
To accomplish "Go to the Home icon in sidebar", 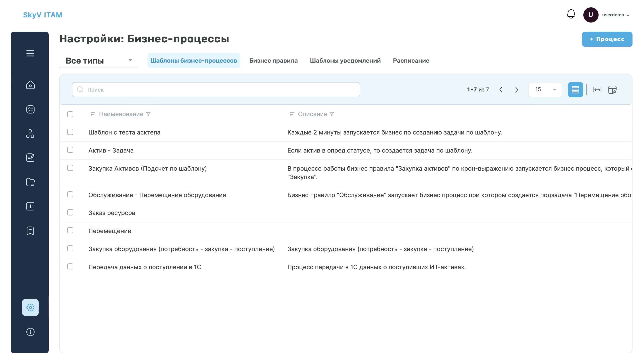I will 30,85.
